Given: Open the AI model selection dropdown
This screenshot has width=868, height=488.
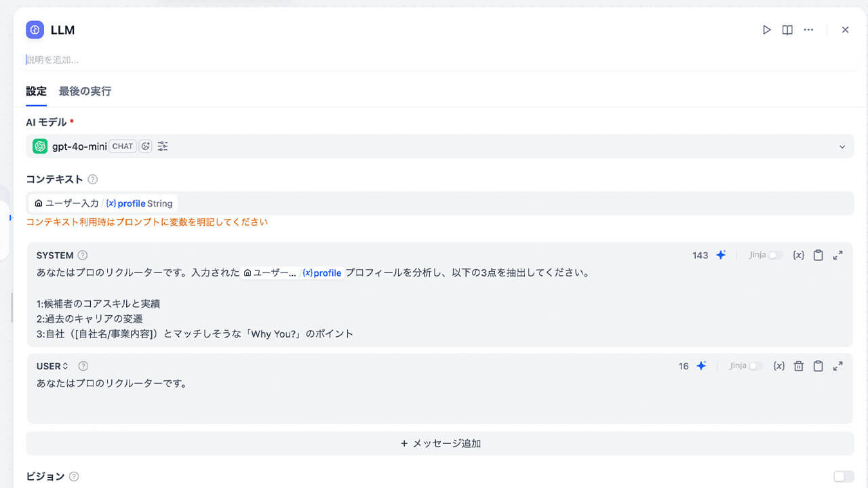Looking at the screenshot, I should (x=842, y=146).
